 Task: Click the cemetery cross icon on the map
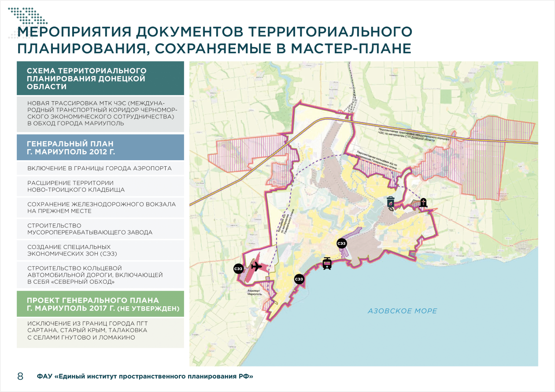pos(424,203)
